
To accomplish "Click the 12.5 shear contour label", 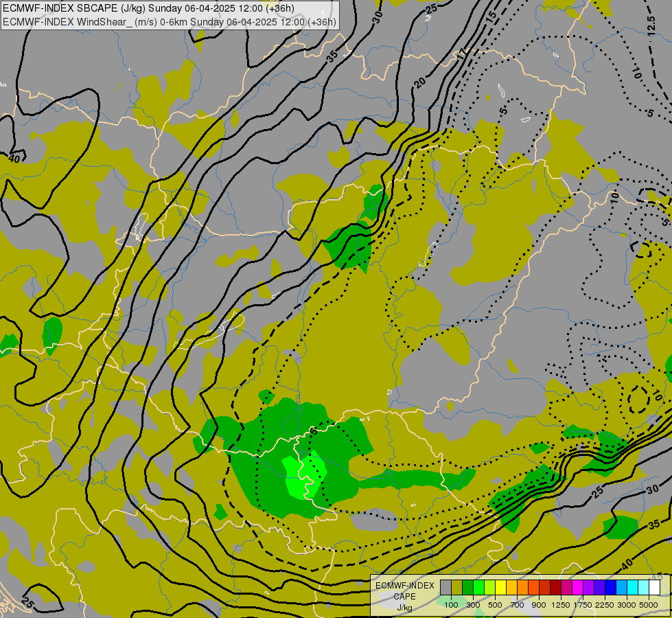I will pyautogui.click(x=651, y=25).
